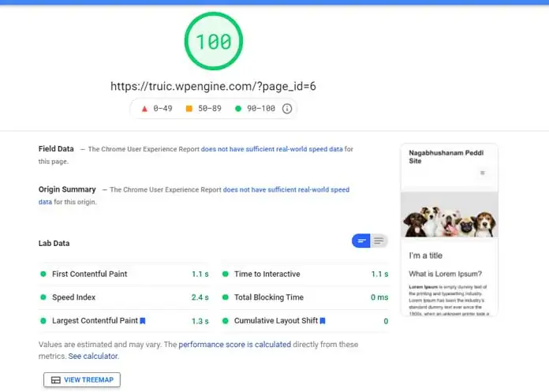Expand the Time to Interactive metric row
The width and height of the screenshot is (549, 392).
304,274
